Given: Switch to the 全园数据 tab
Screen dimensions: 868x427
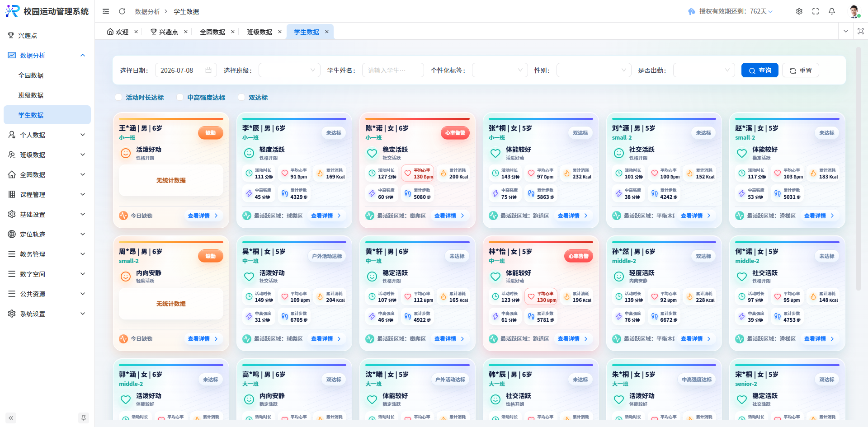Looking at the screenshot, I should (212, 32).
